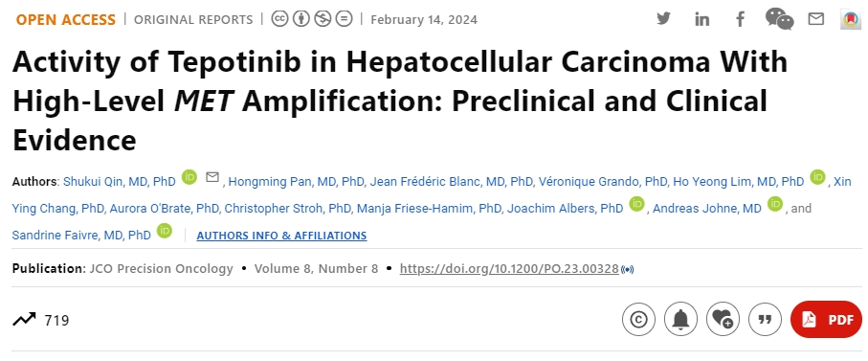Image resolution: width=868 pixels, height=361 pixels.
Task: Click Shukui Qin's email envelope icon
Action: coord(212,177)
